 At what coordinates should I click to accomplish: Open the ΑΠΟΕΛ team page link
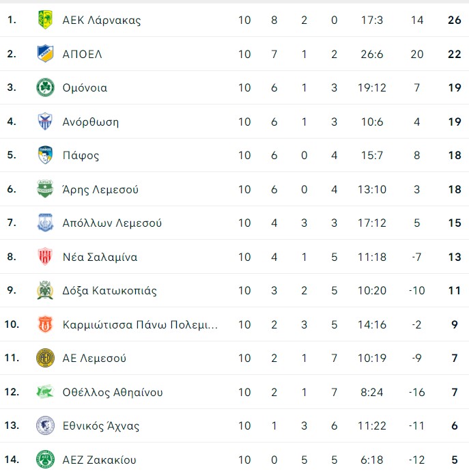[x=82, y=54]
